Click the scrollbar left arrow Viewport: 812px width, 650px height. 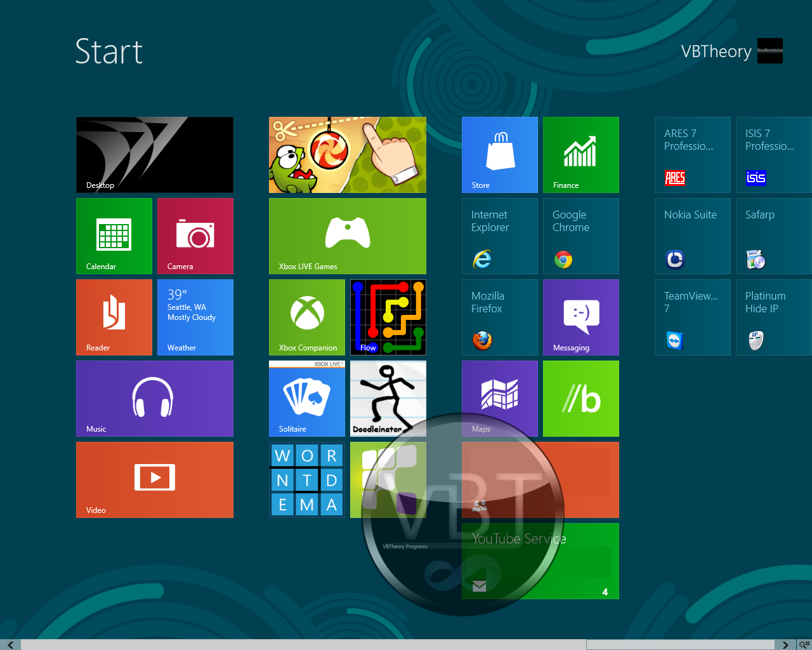(x=10, y=645)
